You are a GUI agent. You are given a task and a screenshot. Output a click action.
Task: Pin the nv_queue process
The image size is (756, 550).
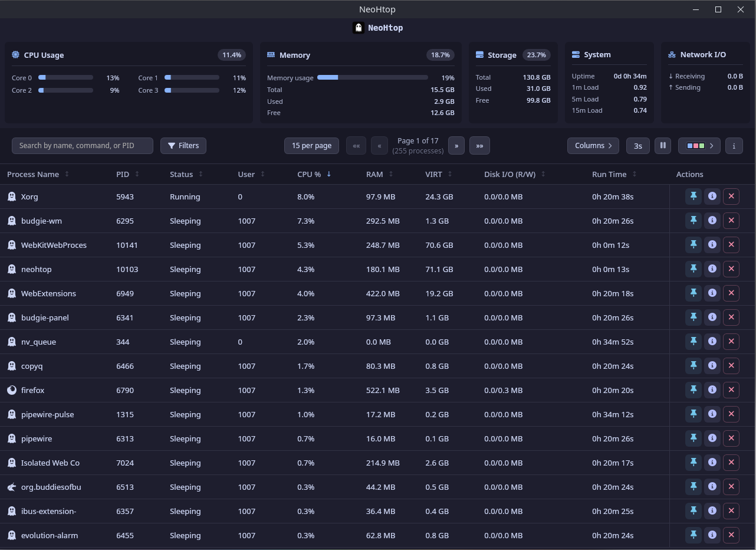click(693, 342)
